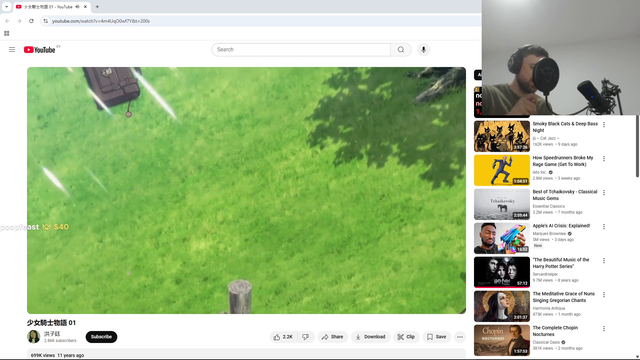Open 'Smoky Black Cats & Deep Bass Night' title

[x=565, y=127]
